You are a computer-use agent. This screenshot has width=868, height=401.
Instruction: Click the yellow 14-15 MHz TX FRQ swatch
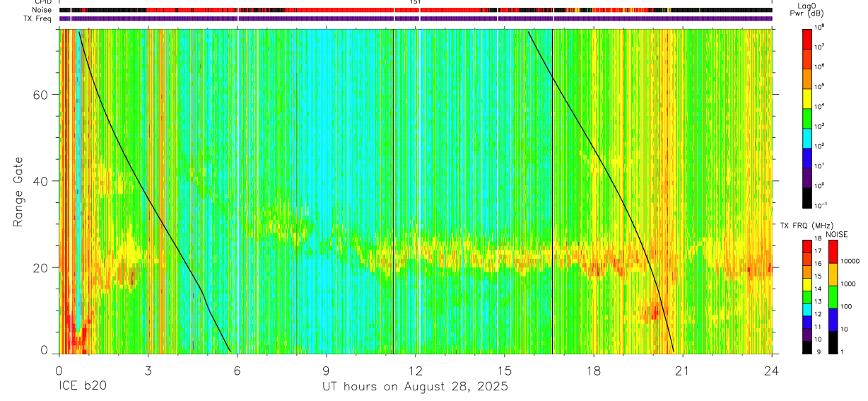coord(807,284)
